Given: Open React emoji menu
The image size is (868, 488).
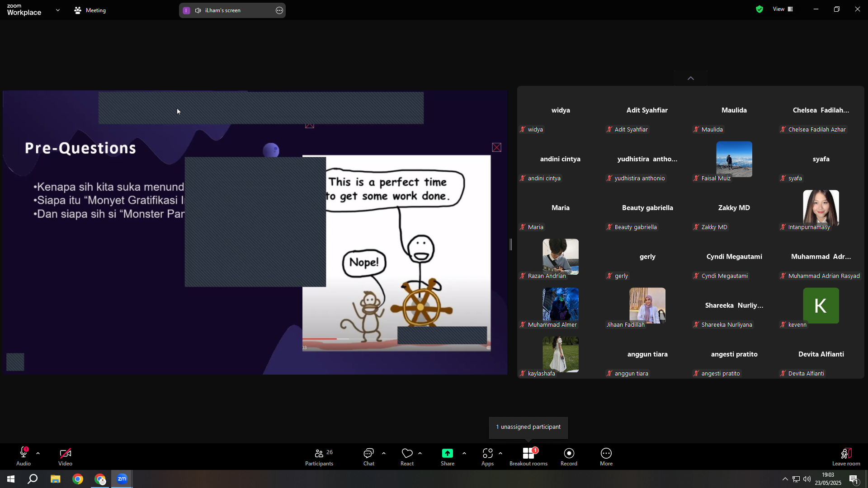Looking at the screenshot, I should (407, 456).
